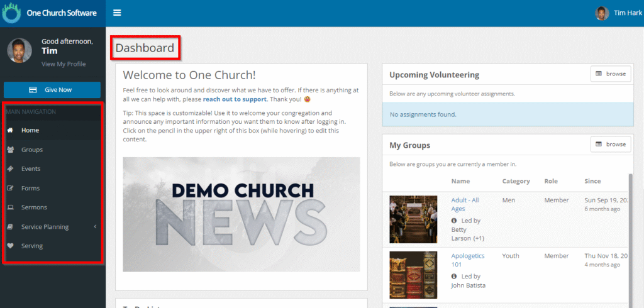Open Serving in main navigation
Image resolution: width=644 pixels, height=308 pixels.
coord(32,246)
